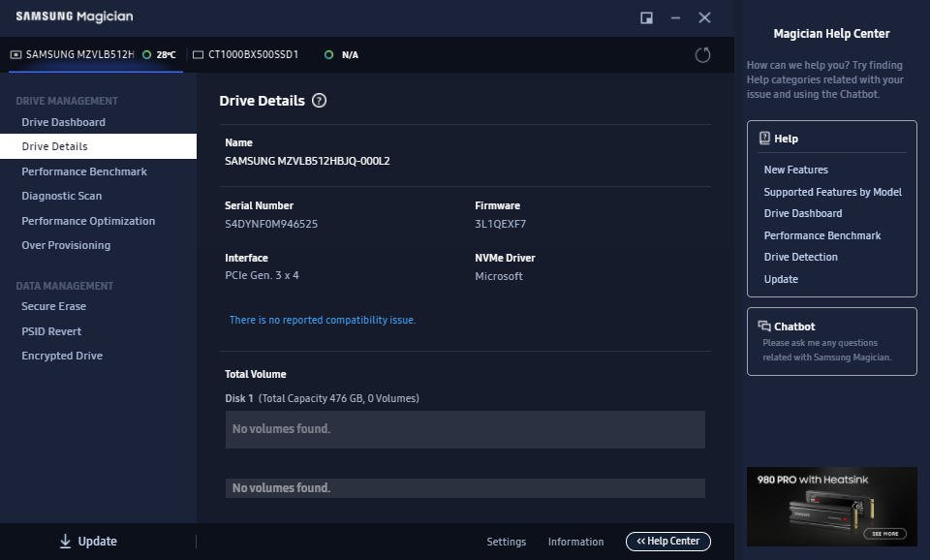This screenshot has height=560, width=930.
Task: Open Performance Benchmark help topic in Help Center
Action: (822, 235)
